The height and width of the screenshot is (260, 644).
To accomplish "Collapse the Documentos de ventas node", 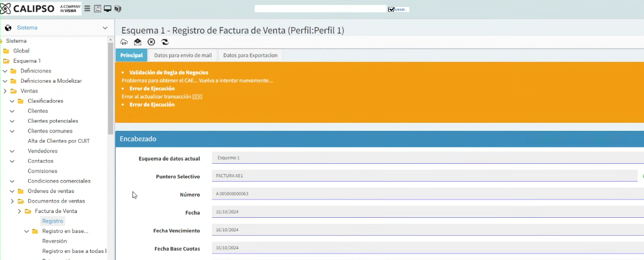I will [x=12, y=201].
